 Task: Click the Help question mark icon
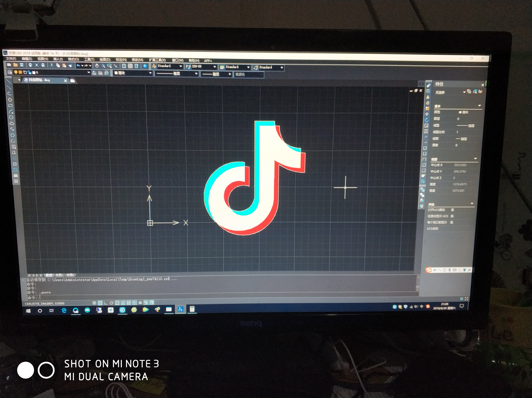pyautogui.click(x=145, y=66)
